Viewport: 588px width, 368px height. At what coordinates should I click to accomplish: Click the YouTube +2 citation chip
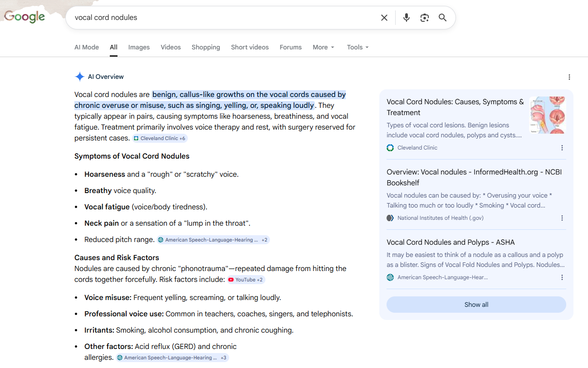[246, 280]
